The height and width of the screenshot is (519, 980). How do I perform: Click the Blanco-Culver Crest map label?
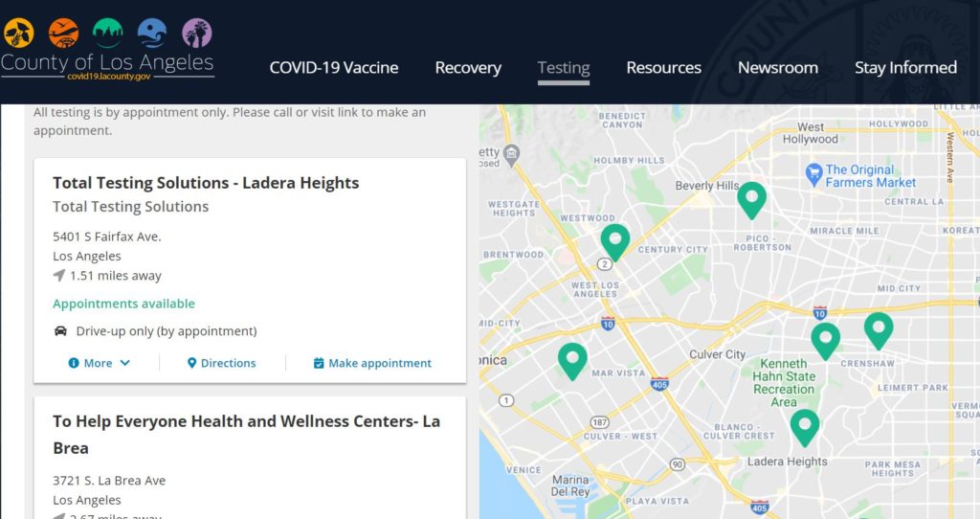click(x=739, y=432)
